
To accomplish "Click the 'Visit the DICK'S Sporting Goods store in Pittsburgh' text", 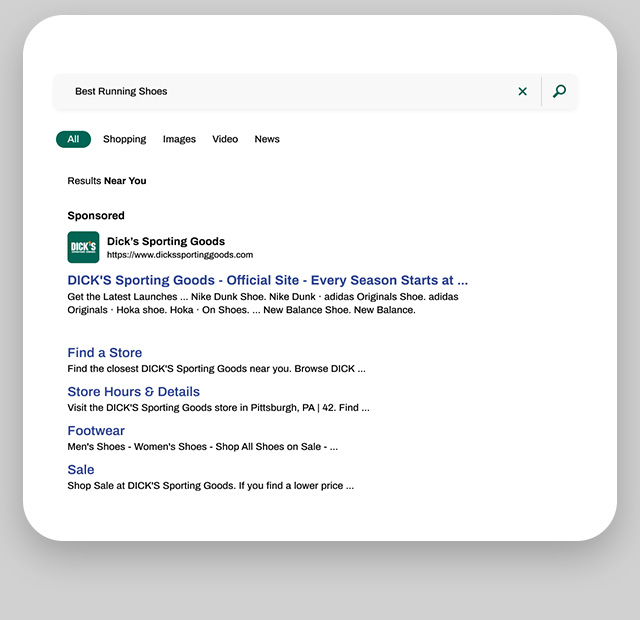I will pos(218,408).
